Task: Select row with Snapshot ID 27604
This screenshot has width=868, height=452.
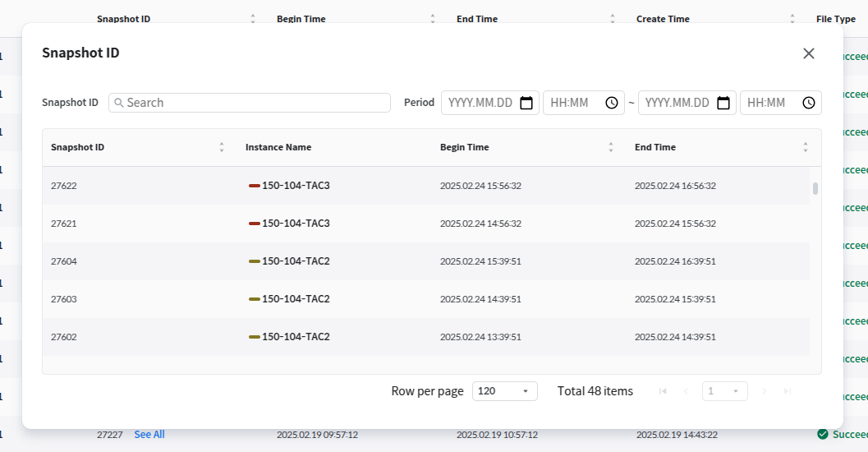Action: point(64,261)
